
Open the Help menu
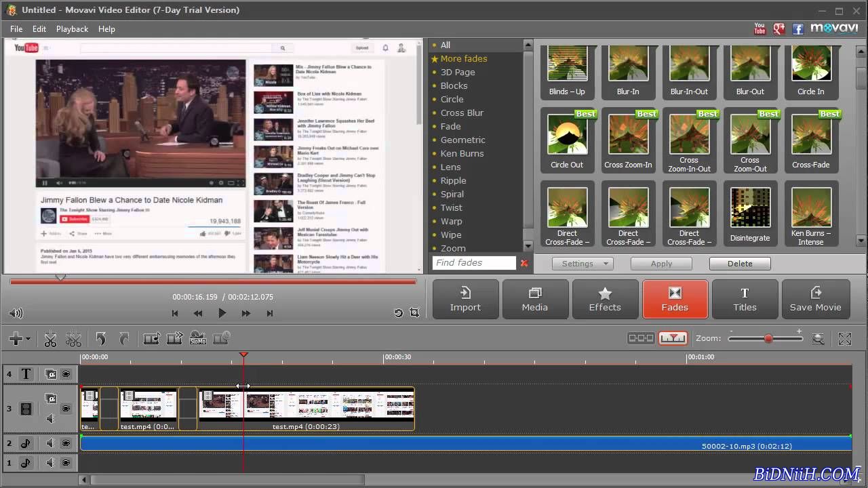click(106, 29)
